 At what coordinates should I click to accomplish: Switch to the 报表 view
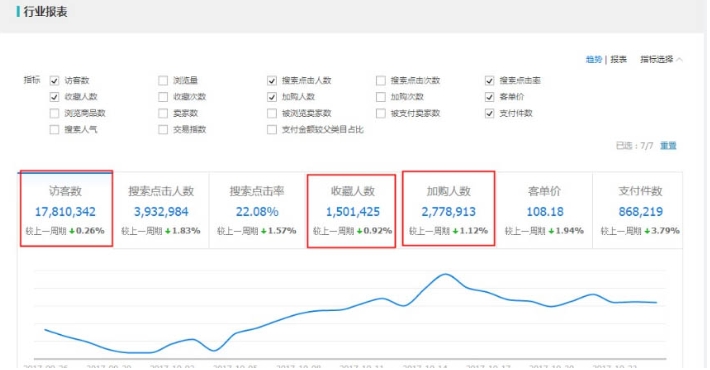619,59
